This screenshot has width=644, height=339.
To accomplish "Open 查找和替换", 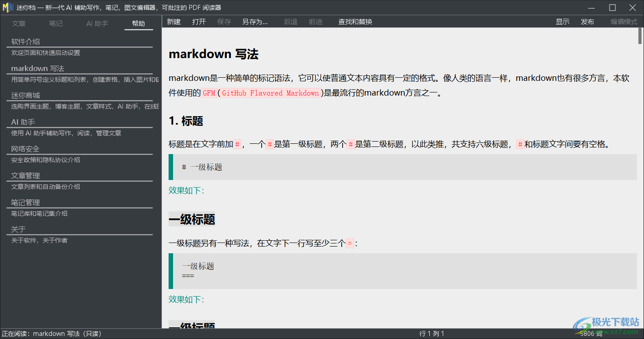I will click(355, 21).
